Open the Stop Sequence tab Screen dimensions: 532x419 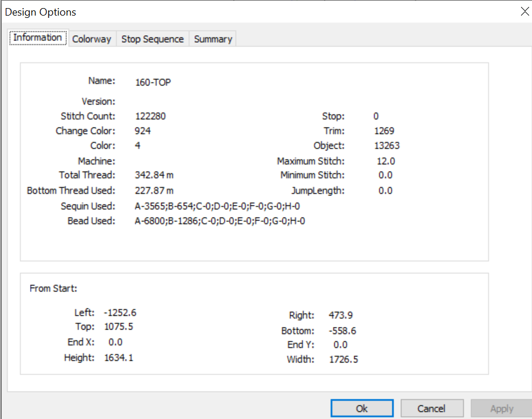click(x=152, y=39)
